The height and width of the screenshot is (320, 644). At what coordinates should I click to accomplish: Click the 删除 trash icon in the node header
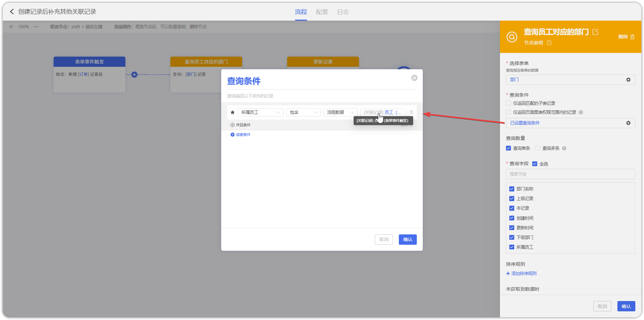(x=632, y=37)
